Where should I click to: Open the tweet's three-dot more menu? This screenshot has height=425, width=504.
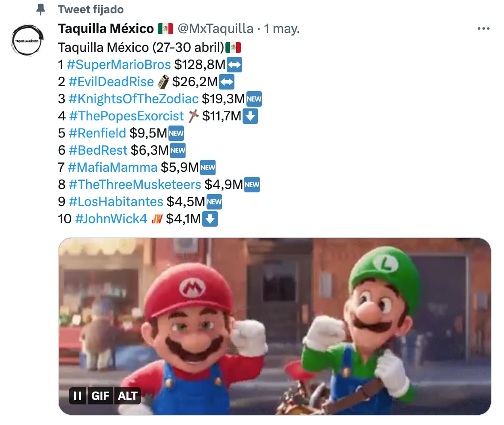[x=483, y=29]
